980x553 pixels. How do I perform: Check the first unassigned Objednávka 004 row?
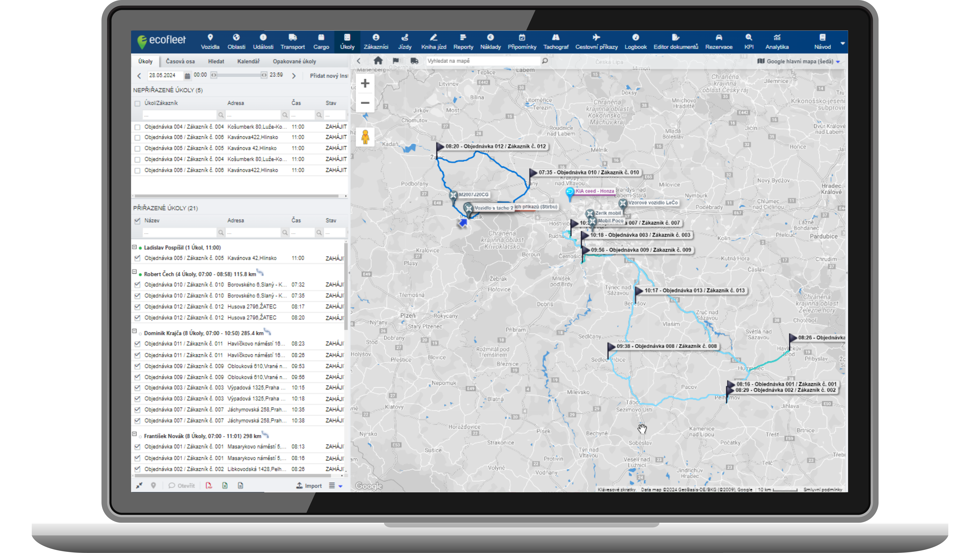click(x=137, y=127)
